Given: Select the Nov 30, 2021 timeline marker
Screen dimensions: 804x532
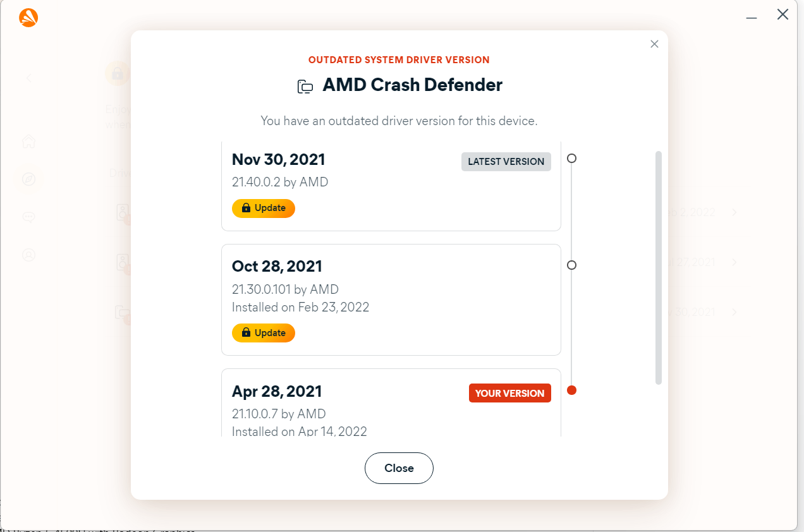Looking at the screenshot, I should (x=571, y=159).
